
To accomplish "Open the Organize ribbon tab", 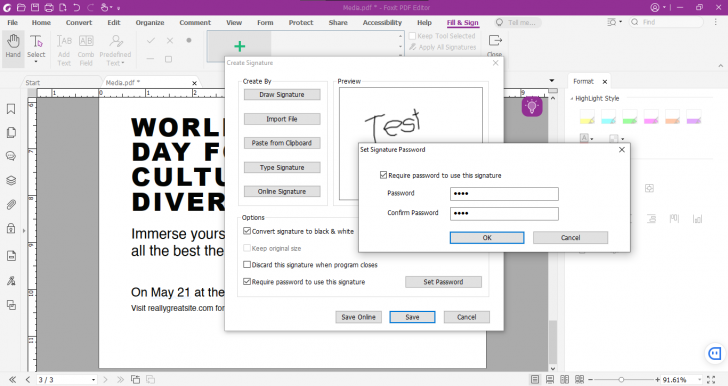I will 150,22.
